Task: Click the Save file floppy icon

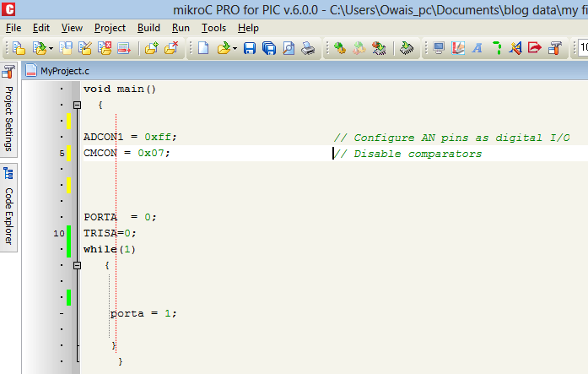Action: (x=250, y=48)
